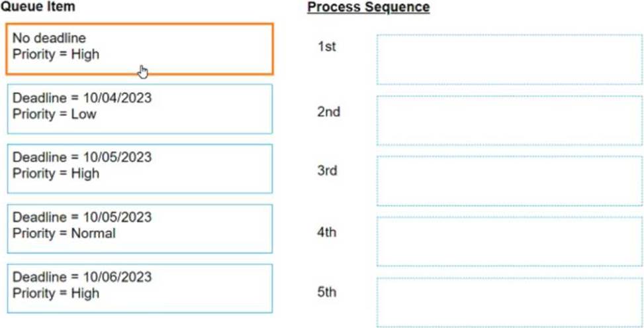
Task: Click the 3rd ordinal label
Action: [328, 170]
